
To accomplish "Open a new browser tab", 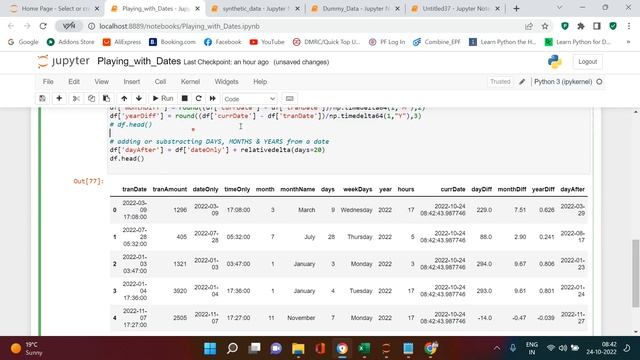I will coord(516,8).
